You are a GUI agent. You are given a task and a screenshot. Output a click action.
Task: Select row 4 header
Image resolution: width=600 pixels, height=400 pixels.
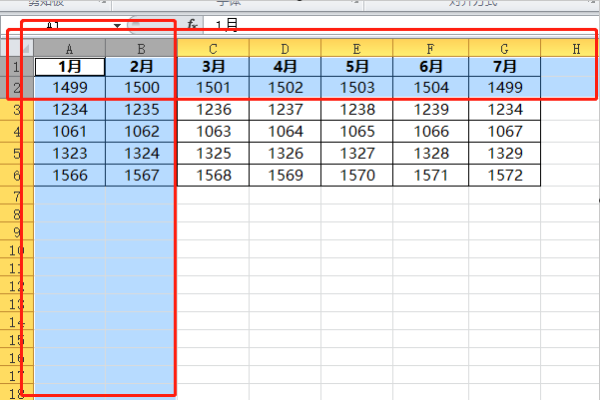[17, 132]
